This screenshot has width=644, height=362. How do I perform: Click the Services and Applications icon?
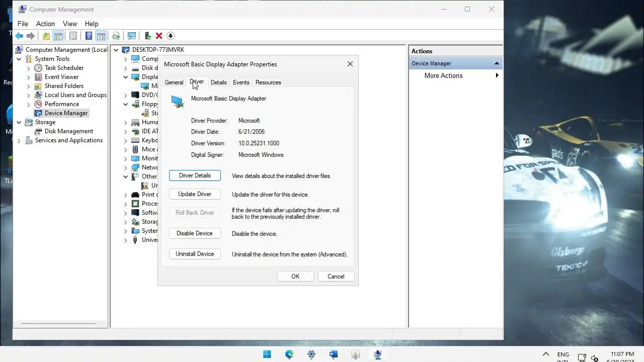(29, 140)
